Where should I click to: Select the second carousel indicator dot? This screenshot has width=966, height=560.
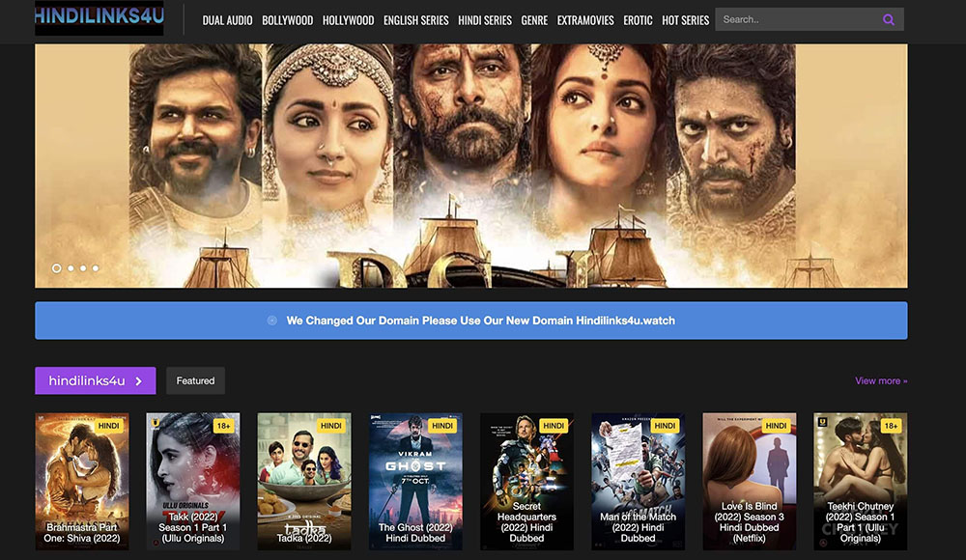coord(70,268)
